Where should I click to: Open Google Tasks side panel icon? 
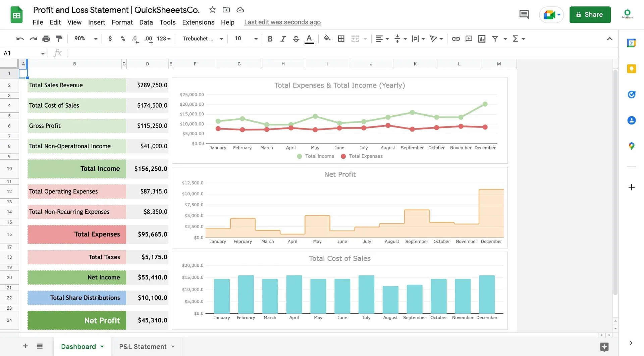[x=632, y=95]
